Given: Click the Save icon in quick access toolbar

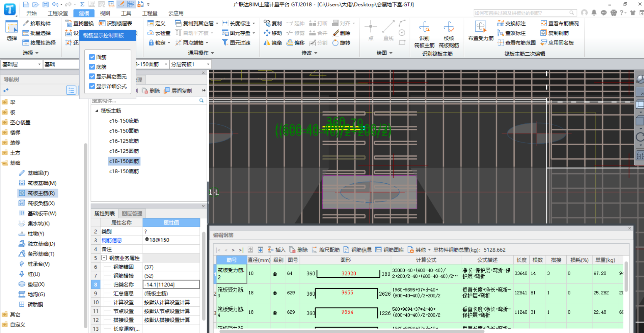Looking at the screenshot, I should click(46, 4).
